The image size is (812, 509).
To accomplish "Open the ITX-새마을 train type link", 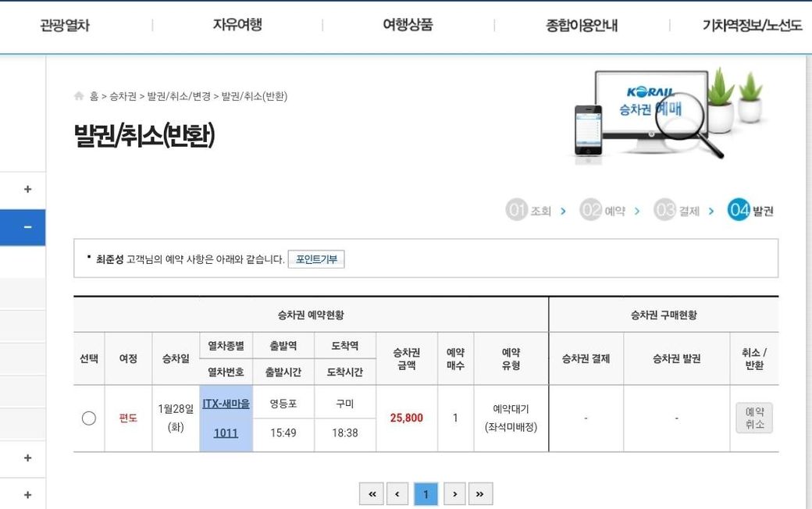I will [226, 404].
